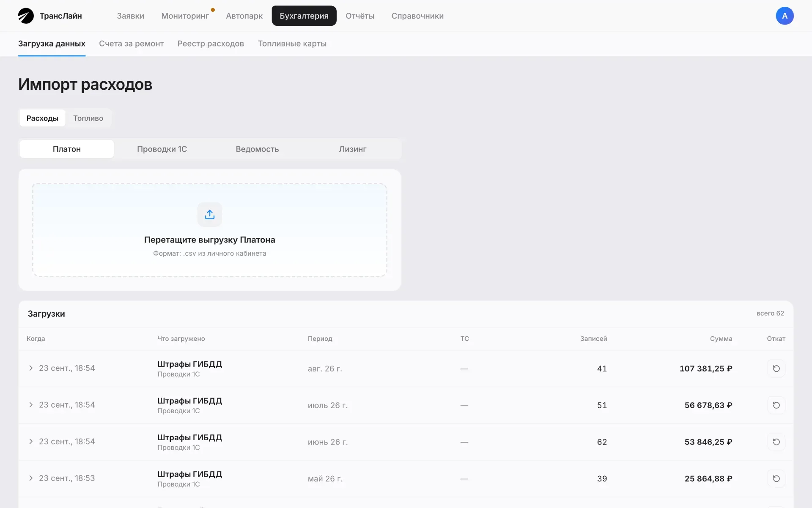Click the ТрансЛайн brand name

tap(61, 16)
